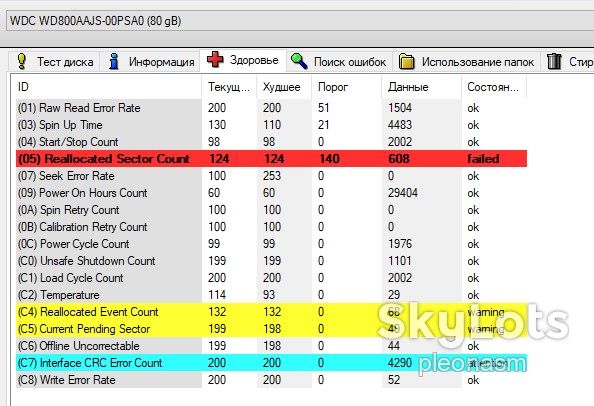The image size is (594, 406).
Task: Click the magnifier icon on Поиск ошибок tab
Action: pos(299,61)
